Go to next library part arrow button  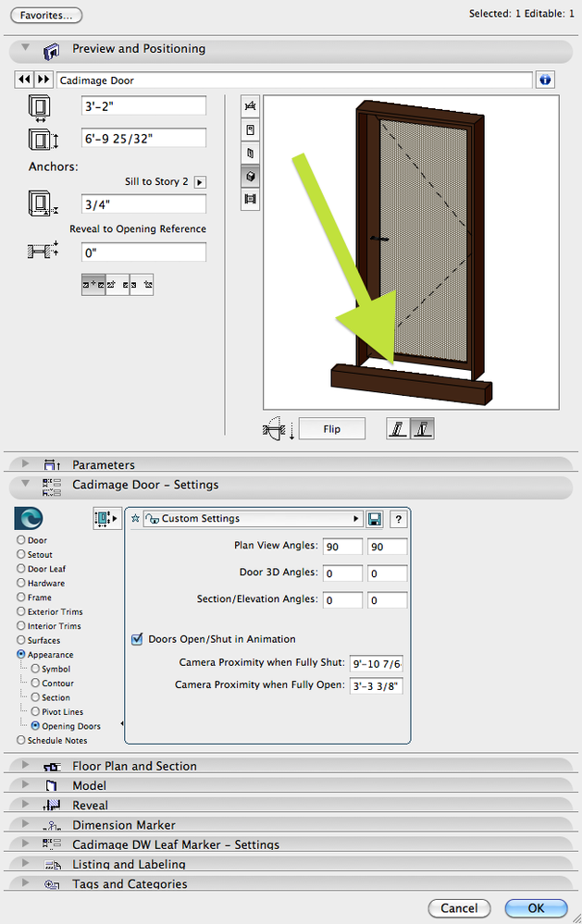pyautogui.click(x=43, y=80)
